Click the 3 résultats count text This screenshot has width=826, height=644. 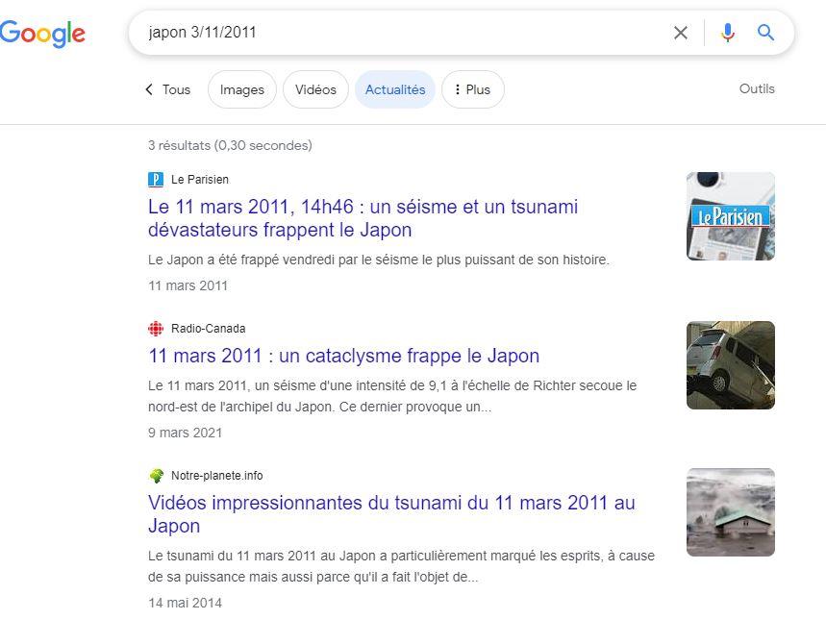(x=230, y=145)
